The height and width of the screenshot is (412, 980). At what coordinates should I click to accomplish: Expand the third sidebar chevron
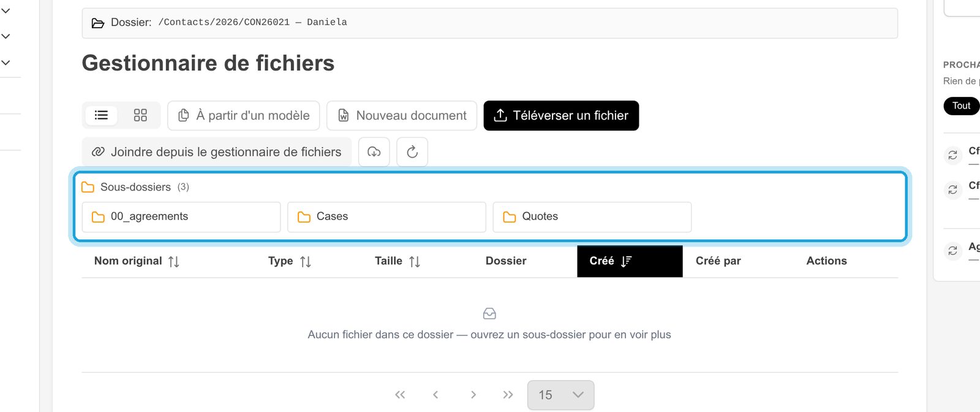(x=6, y=63)
